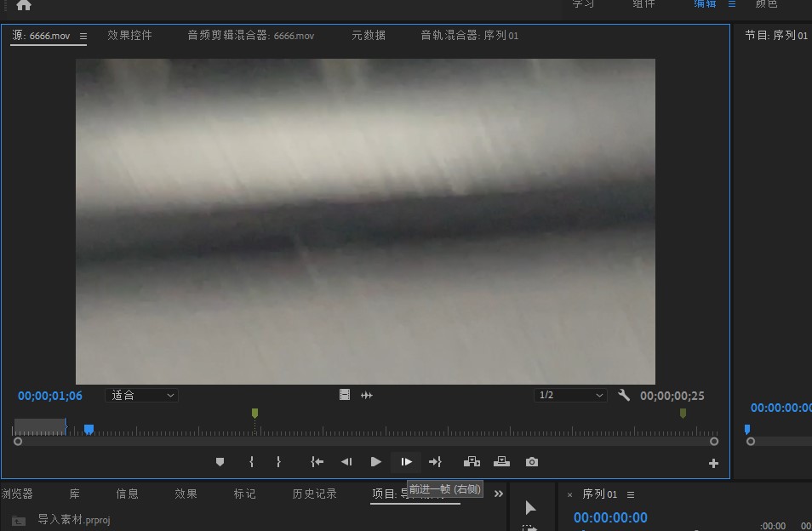812x531 pixels.
Task: Open the 历史记录 panel tab
Action: (x=314, y=494)
